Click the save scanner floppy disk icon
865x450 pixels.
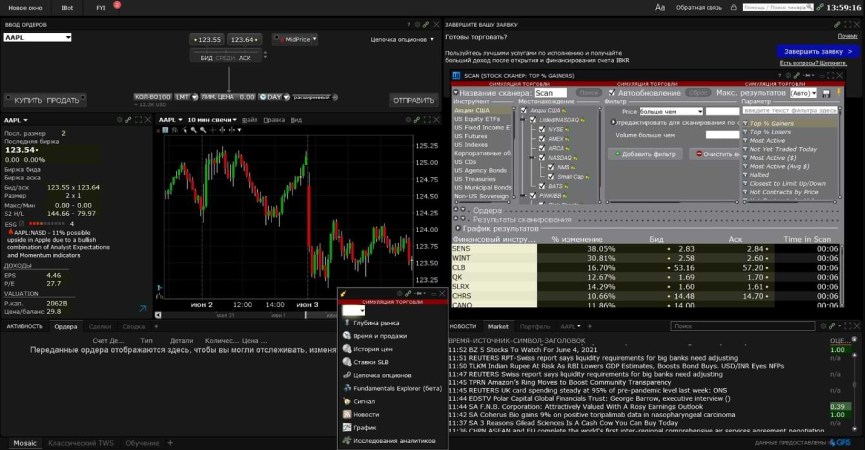click(x=826, y=94)
